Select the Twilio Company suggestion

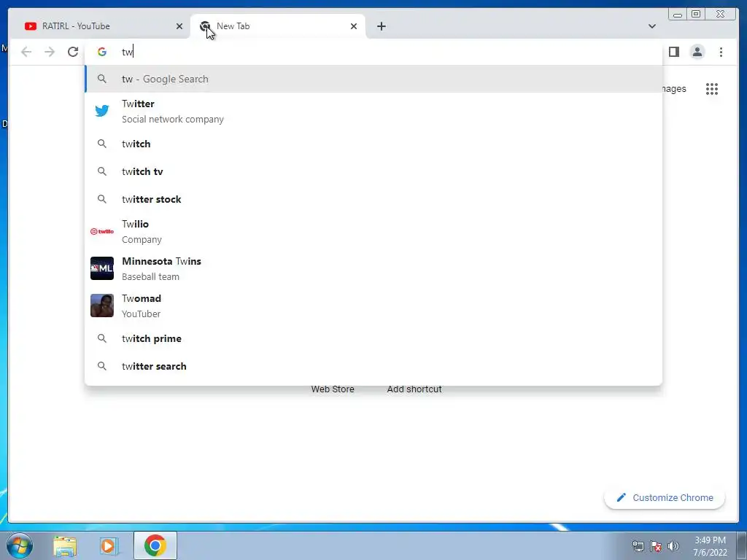click(x=373, y=231)
